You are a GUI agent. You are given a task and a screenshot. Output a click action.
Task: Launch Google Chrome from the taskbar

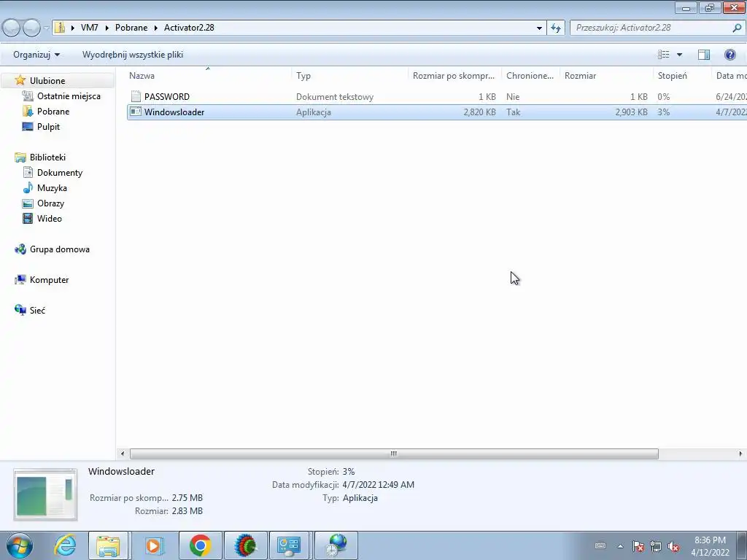(x=200, y=545)
